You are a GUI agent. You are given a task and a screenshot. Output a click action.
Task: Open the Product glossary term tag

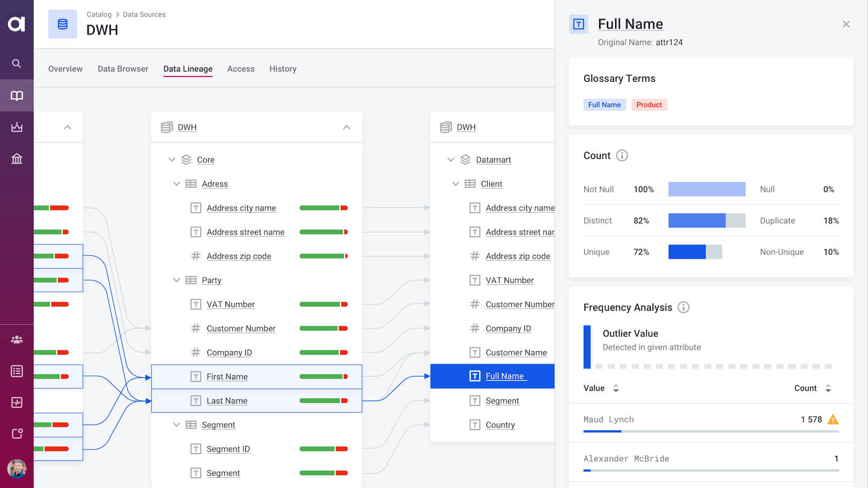point(649,104)
